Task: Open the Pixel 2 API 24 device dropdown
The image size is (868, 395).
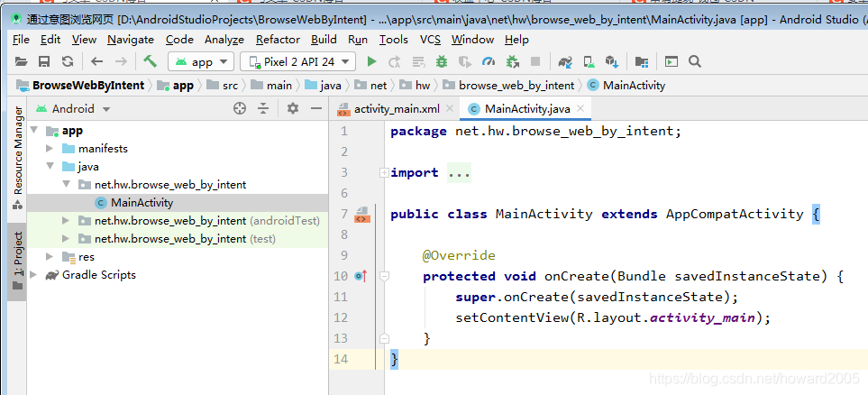Action: (297, 61)
